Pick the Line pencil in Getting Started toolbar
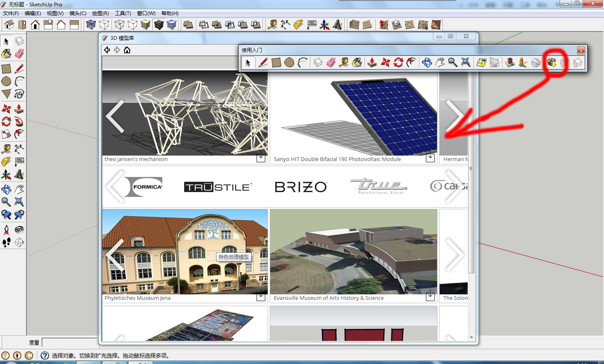 point(263,62)
